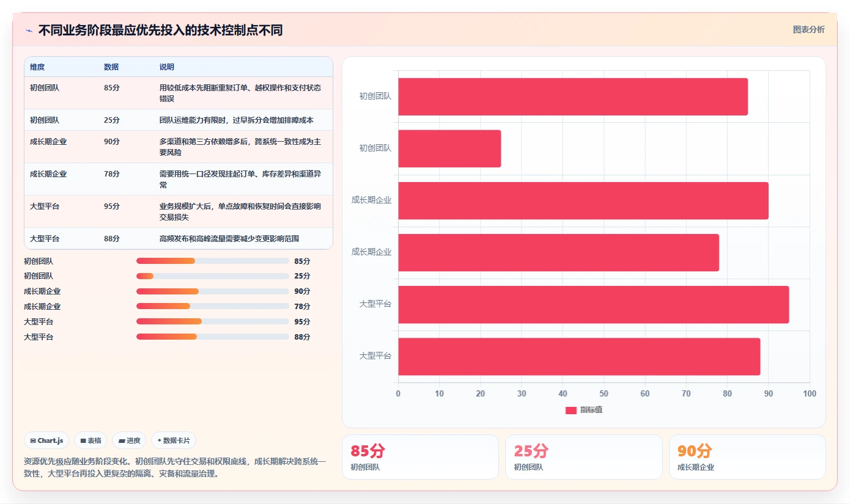Click the 指标值 legend label

[591, 410]
